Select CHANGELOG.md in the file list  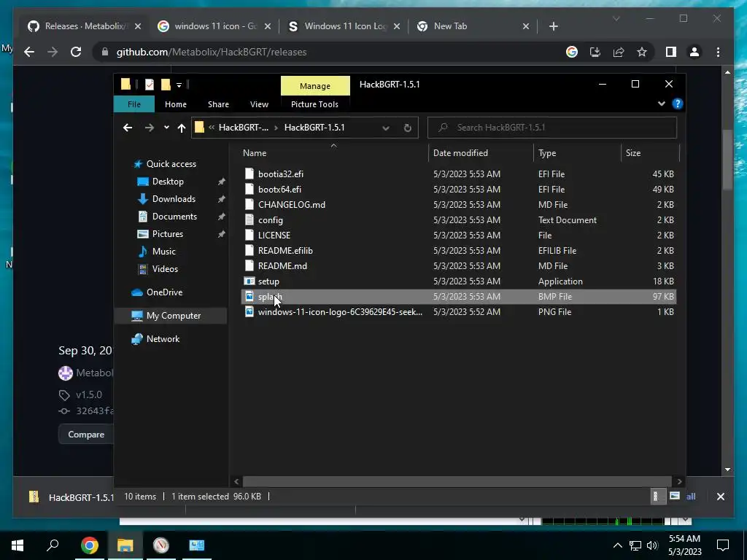point(292,205)
